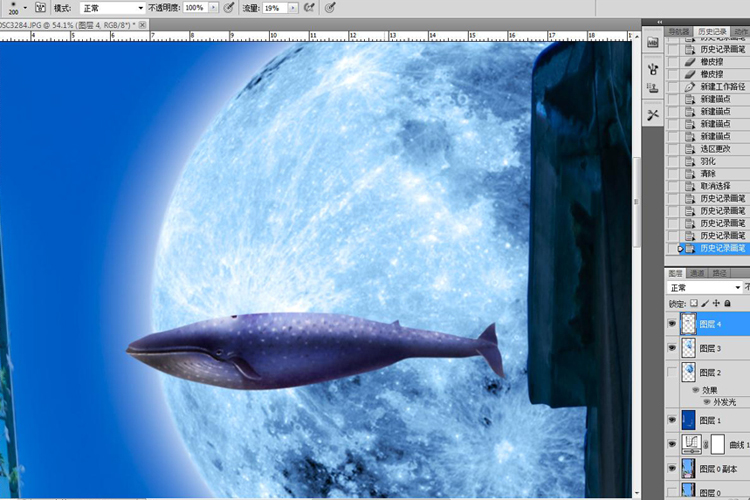Screen dimensions: 750x500
Task: Enable airbrush mode icon
Action: point(309,7)
